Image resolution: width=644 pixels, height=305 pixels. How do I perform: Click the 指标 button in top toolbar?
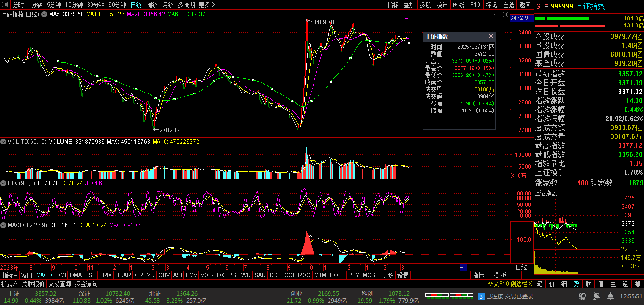(393, 5)
